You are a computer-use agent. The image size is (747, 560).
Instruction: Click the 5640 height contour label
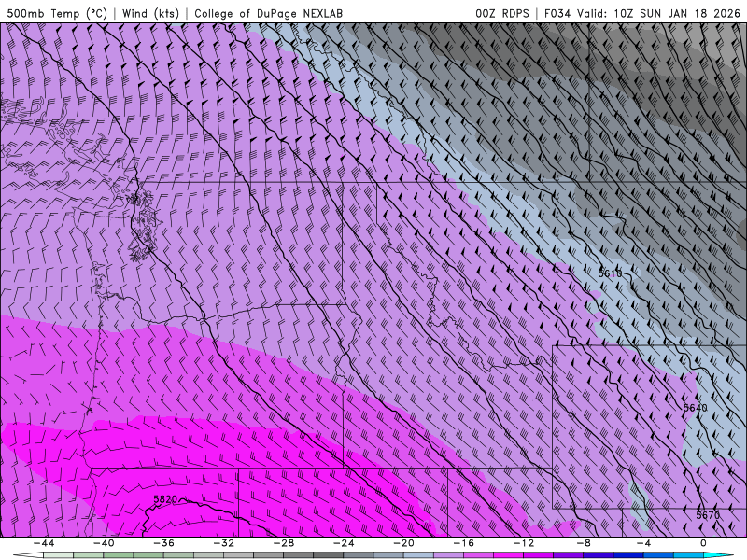pyautogui.click(x=696, y=408)
